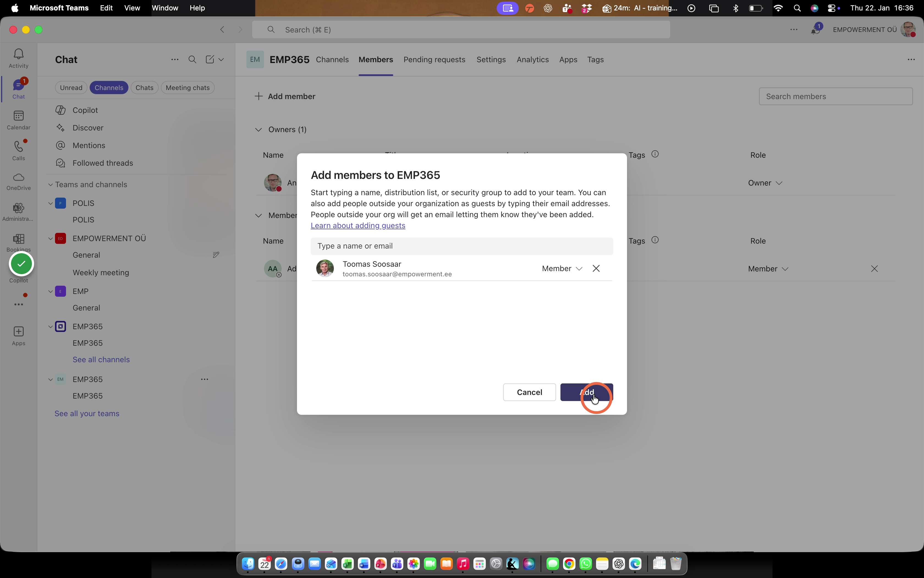Image resolution: width=924 pixels, height=578 pixels.
Task: Open Finder from the Dock
Action: 248,563
